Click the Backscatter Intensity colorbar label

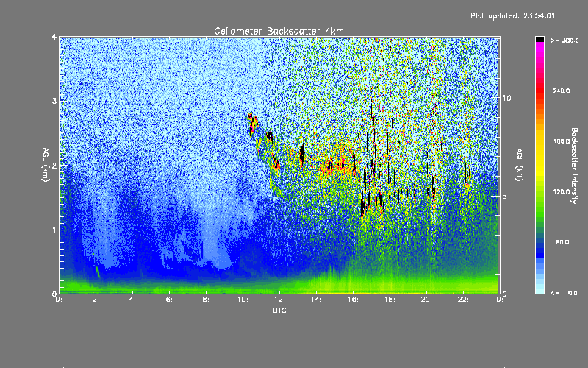574,166
